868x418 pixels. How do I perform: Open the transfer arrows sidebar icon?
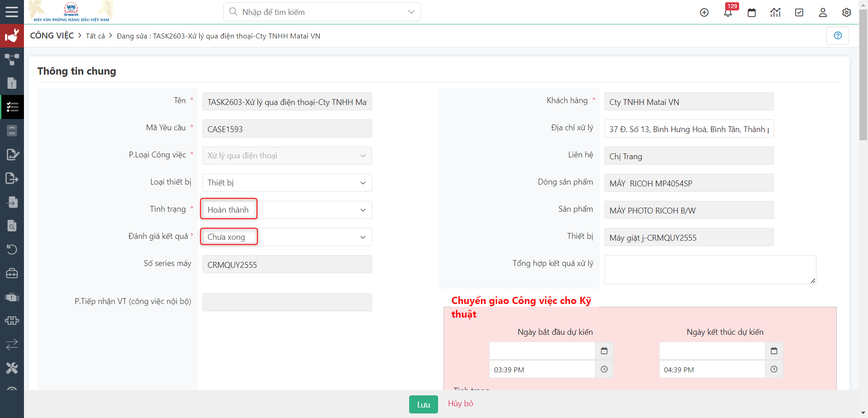pos(12,344)
